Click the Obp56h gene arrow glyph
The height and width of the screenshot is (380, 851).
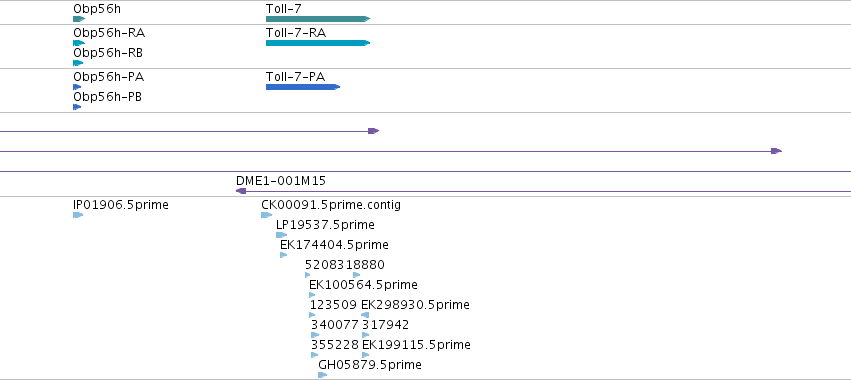pyautogui.click(x=79, y=19)
